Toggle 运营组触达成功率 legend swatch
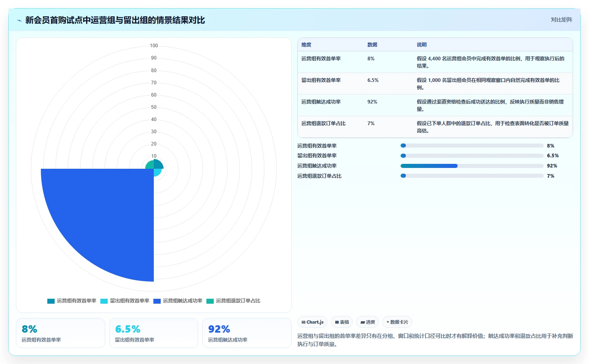This screenshot has width=589, height=364. coord(157,301)
